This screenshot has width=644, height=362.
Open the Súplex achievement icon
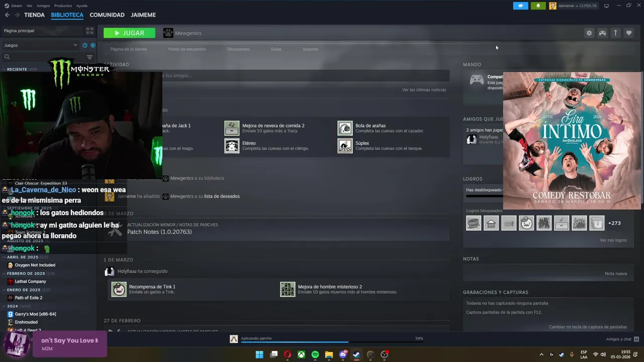(x=345, y=146)
